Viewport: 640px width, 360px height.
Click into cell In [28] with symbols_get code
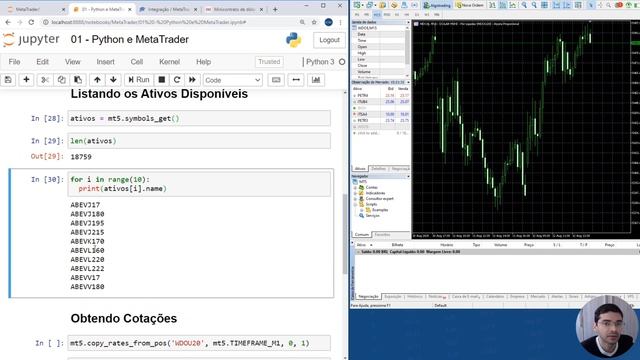pyautogui.click(x=199, y=118)
